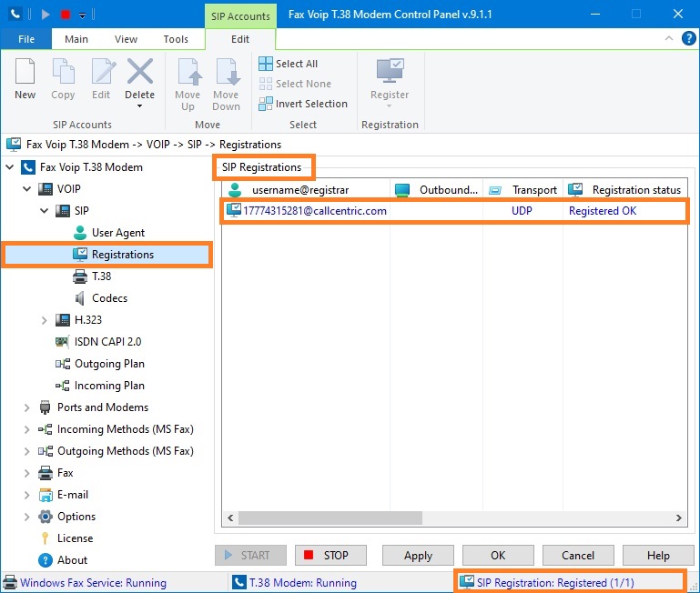This screenshot has height=593, width=700.
Task: Click the Help button
Action: 658,556
